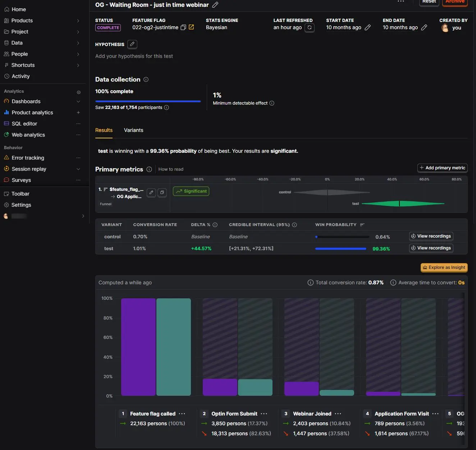The height and width of the screenshot is (450, 476).
Task: Switch to the Variants tab
Action: [133, 130]
